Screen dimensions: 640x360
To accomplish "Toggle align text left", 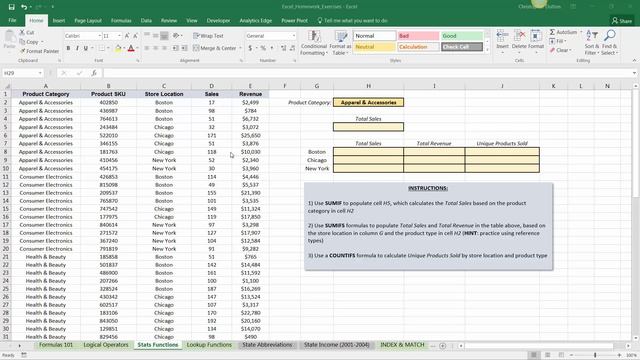I will 147,48.
